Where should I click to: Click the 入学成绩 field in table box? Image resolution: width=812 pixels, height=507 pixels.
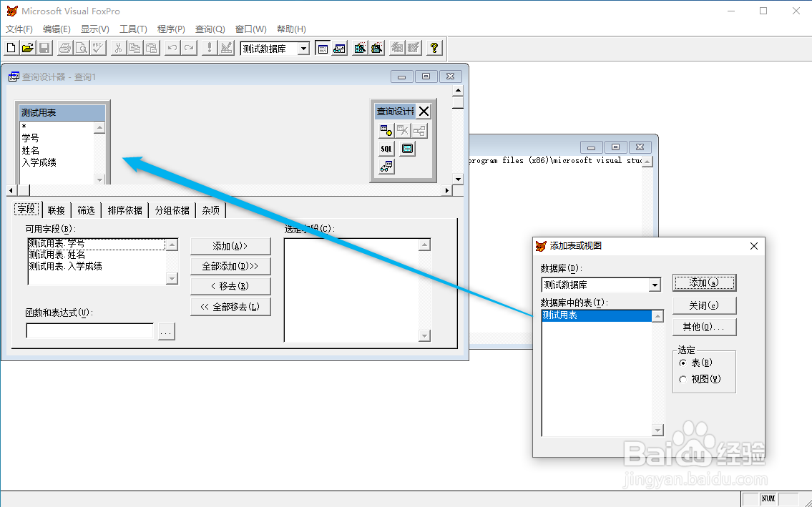point(39,162)
